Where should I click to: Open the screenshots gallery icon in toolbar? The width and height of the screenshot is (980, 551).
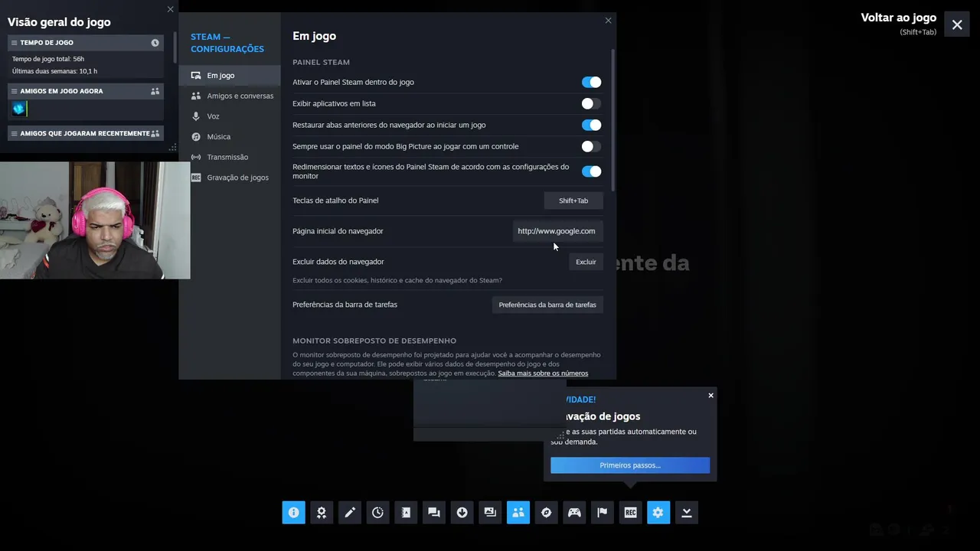pos(490,513)
